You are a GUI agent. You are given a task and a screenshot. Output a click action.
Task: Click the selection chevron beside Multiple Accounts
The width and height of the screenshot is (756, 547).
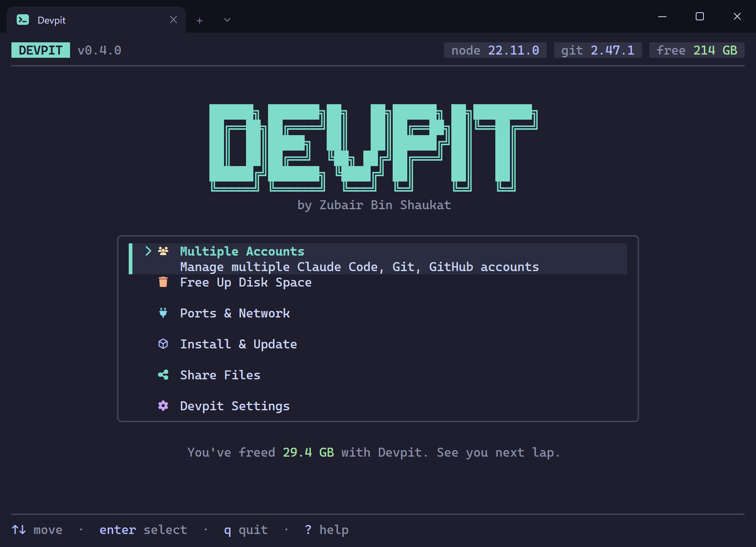(149, 251)
